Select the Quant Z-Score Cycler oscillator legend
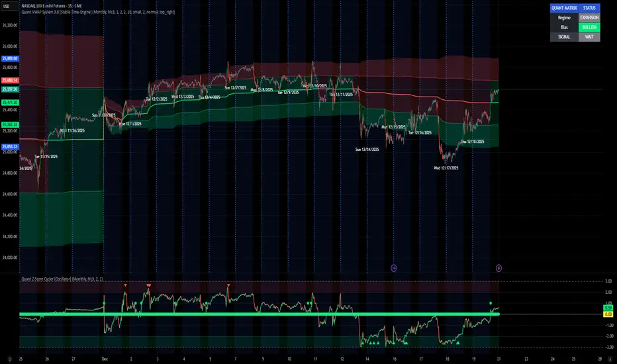The height and width of the screenshot is (364, 617). [62, 279]
